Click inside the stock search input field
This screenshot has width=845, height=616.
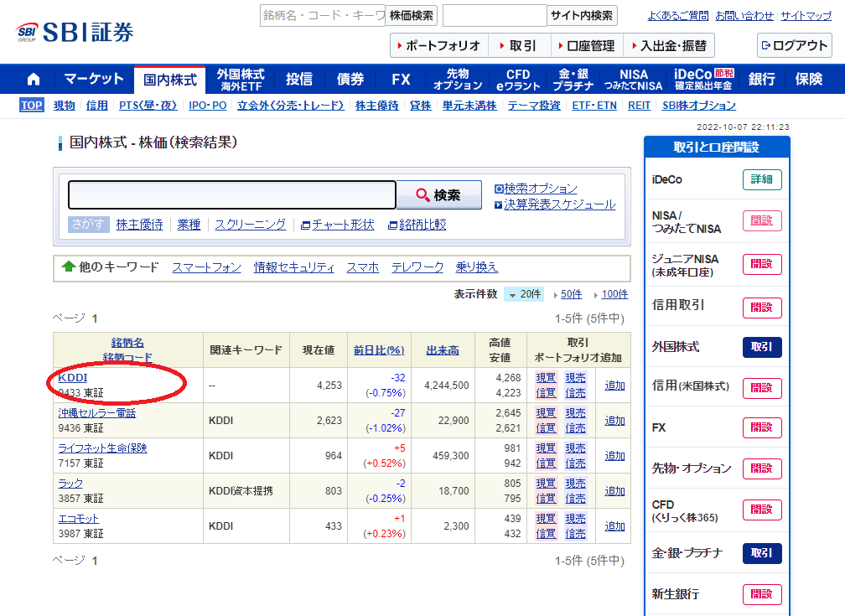[231, 194]
